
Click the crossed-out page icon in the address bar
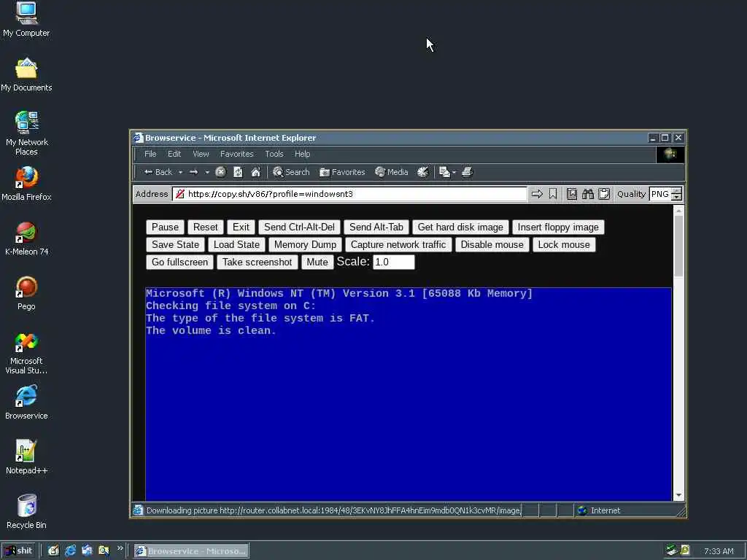[180, 194]
